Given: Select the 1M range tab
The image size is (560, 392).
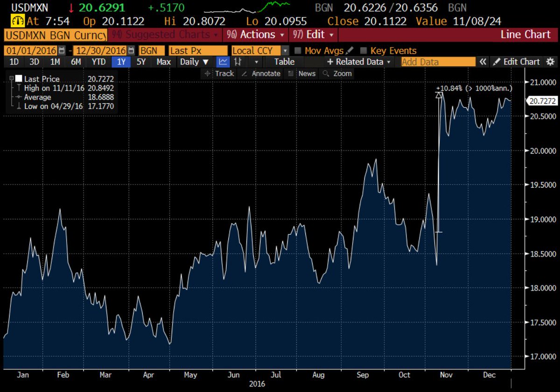Looking at the screenshot, I should (x=55, y=62).
